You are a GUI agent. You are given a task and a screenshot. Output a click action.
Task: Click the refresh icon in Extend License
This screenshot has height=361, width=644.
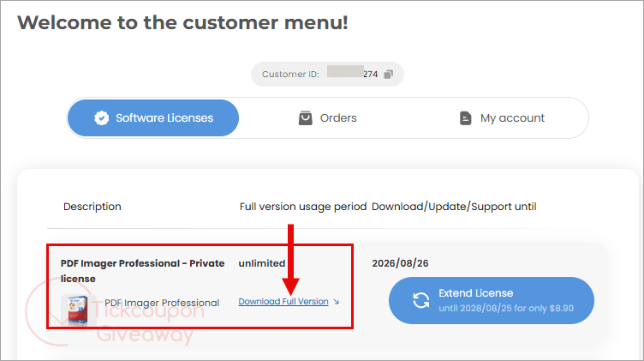tap(421, 300)
